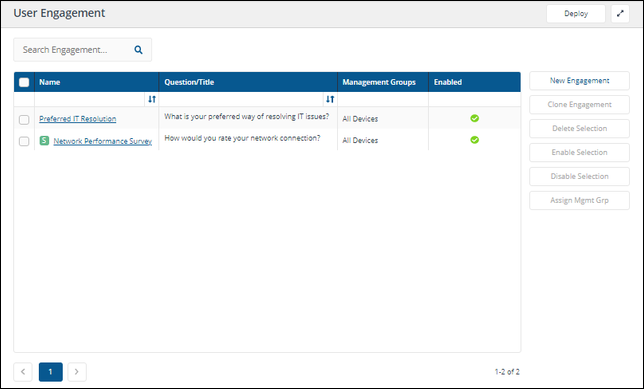Viewport: 644px width, 389px height.
Task: Click the Assign Mgmt Grp button
Action: click(x=579, y=200)
